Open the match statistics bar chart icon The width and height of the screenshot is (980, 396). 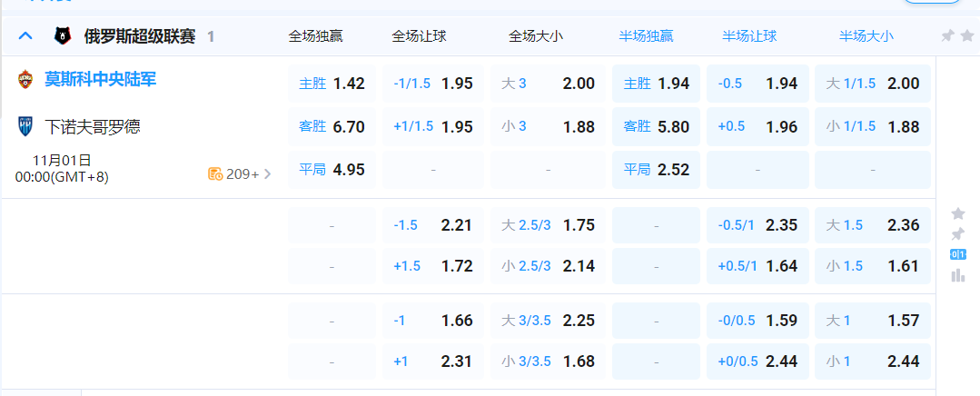point(957,275)
